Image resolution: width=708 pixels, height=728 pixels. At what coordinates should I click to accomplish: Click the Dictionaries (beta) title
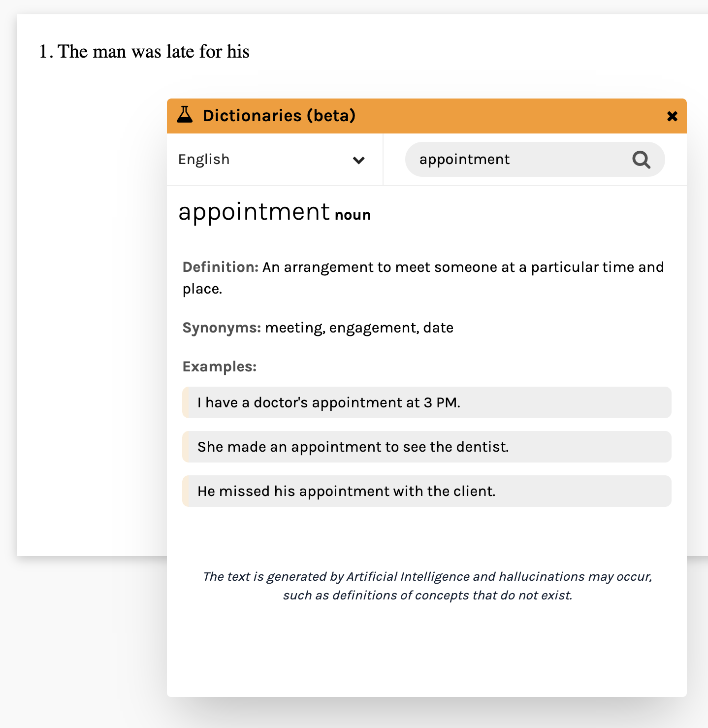point(279,116)
